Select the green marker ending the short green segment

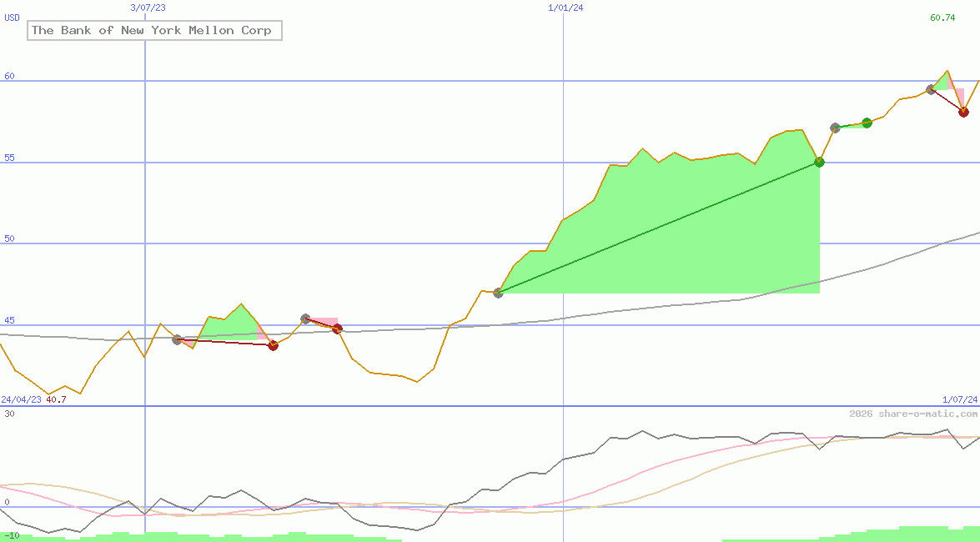tap(867, 123)
